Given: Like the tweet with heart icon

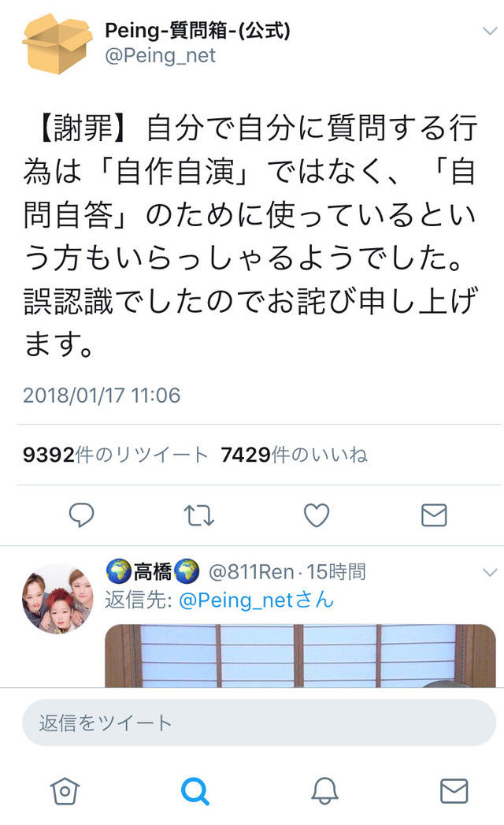Looking at the screenshot, I should point(317,515).
